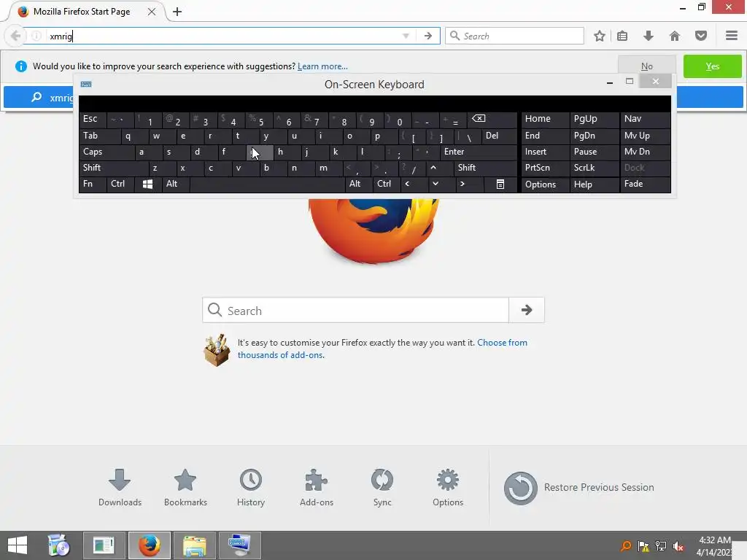Toggle the Fn key on keyboard
Viewport: 747px width, 560px height.
point(93,184)
